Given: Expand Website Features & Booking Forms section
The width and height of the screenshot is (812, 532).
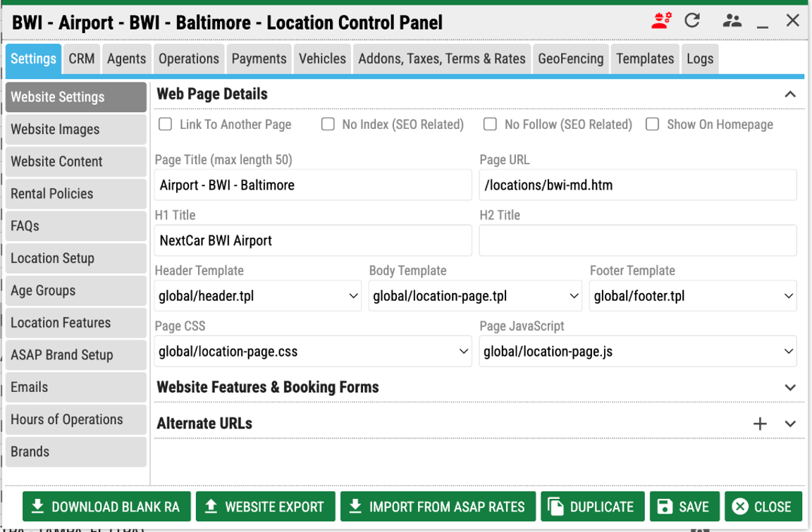Looking at the screenshot, I should coord(790,388).
